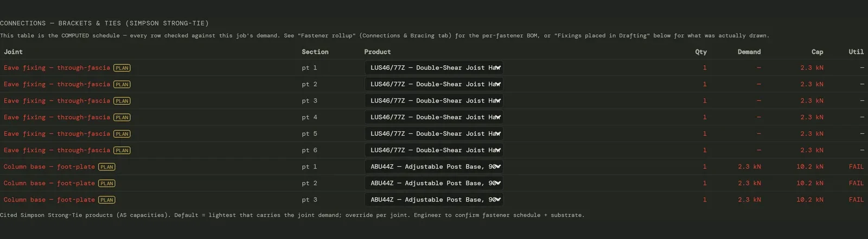868x239 pixels.
Task: Click the Cap column header
Action: pos(818,52)
